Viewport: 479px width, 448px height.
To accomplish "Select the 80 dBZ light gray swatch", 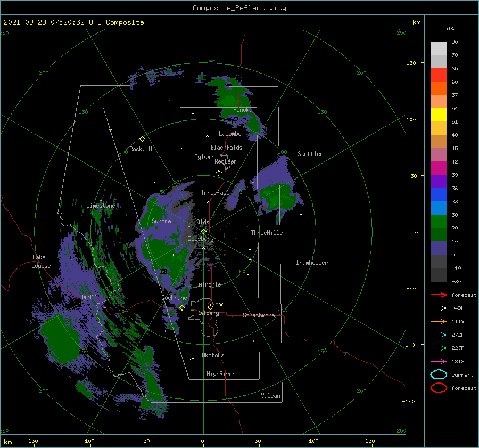I will [439, 48].
